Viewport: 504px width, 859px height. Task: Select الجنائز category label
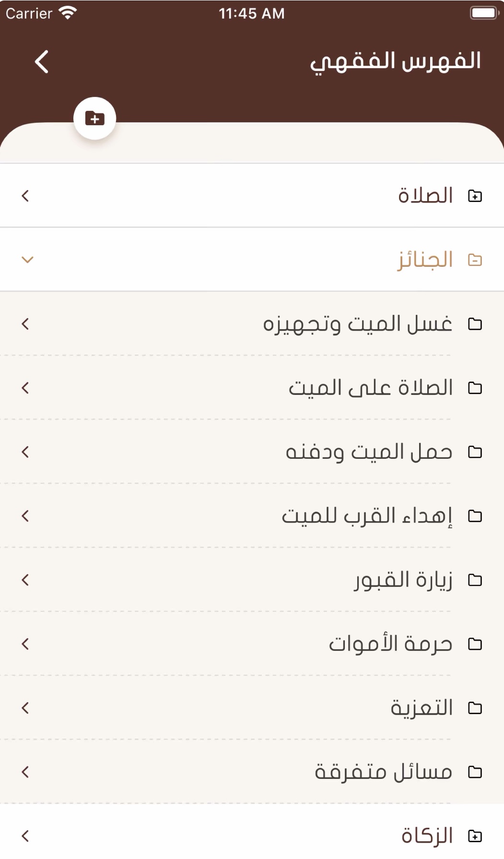[425, 260]
